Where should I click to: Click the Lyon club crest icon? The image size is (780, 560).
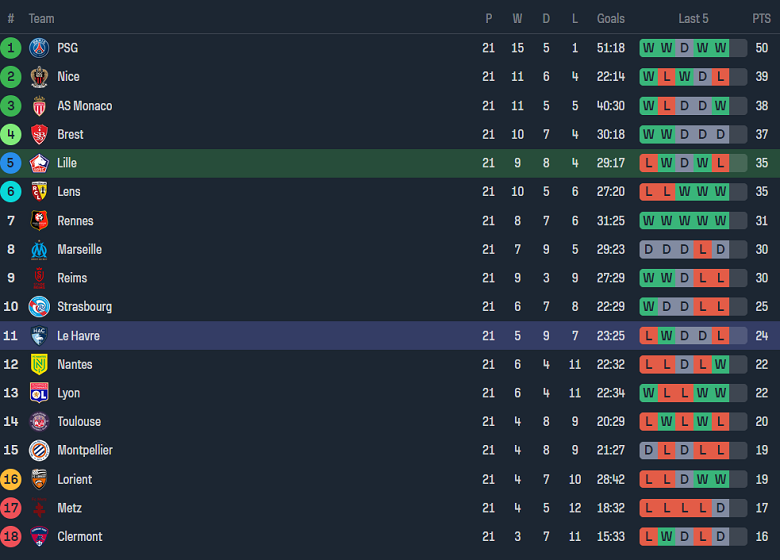point(39,393)
